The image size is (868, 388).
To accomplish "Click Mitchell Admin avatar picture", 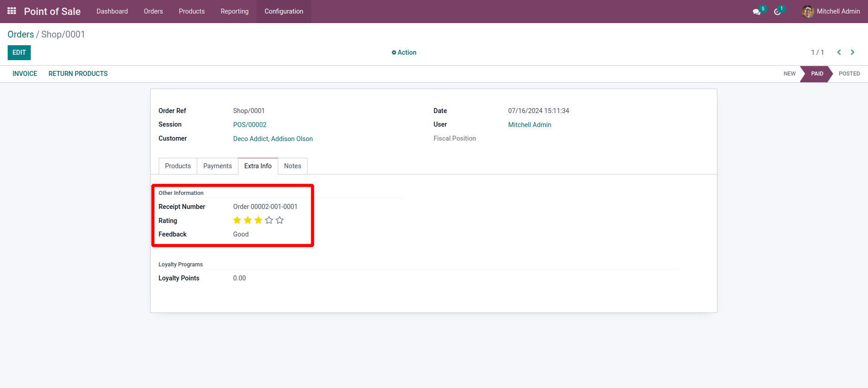I will point(808,11).
